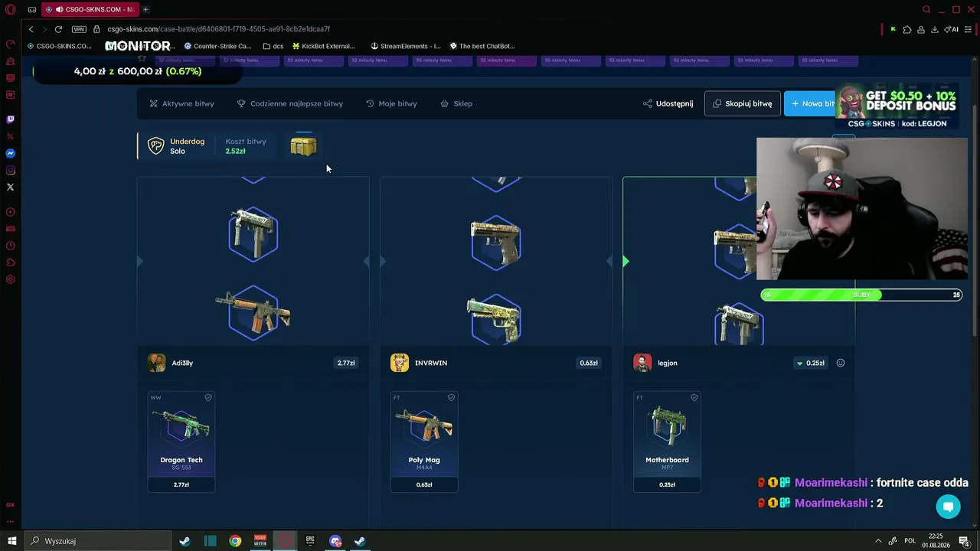The height and width of the screenshot is (551, 980).
Task: Open the Windows notification center icon
Action: pos(964,541)
